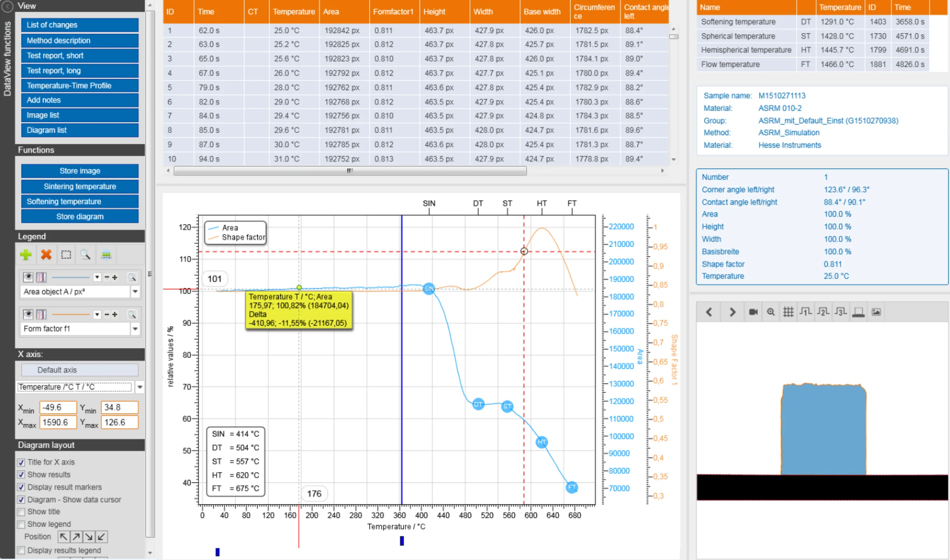Open the Temperature-Time Profile view
Viewport: 950px width, 560px height.
[80, 85]
